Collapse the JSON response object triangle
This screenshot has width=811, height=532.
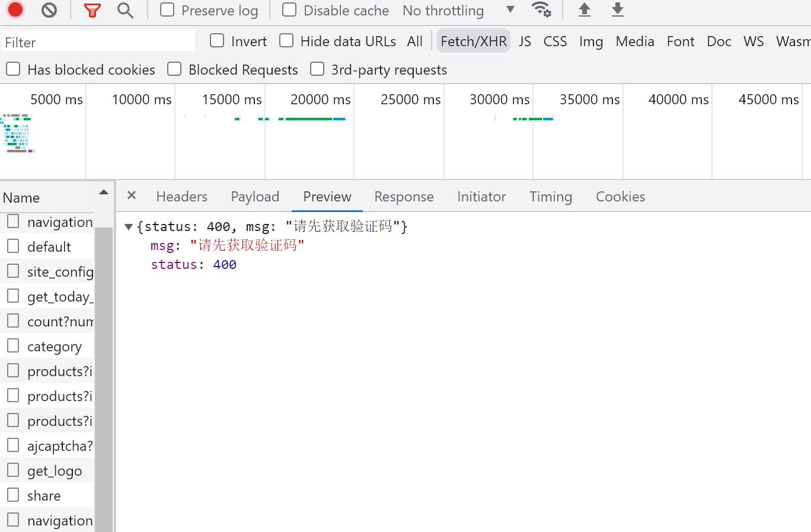[x=129, y=227]
